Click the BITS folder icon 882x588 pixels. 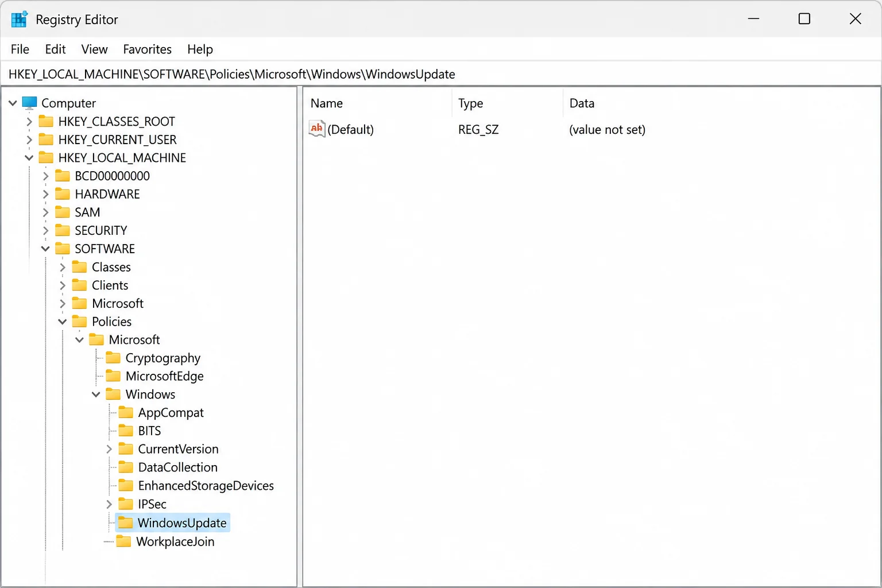point(126,431)
